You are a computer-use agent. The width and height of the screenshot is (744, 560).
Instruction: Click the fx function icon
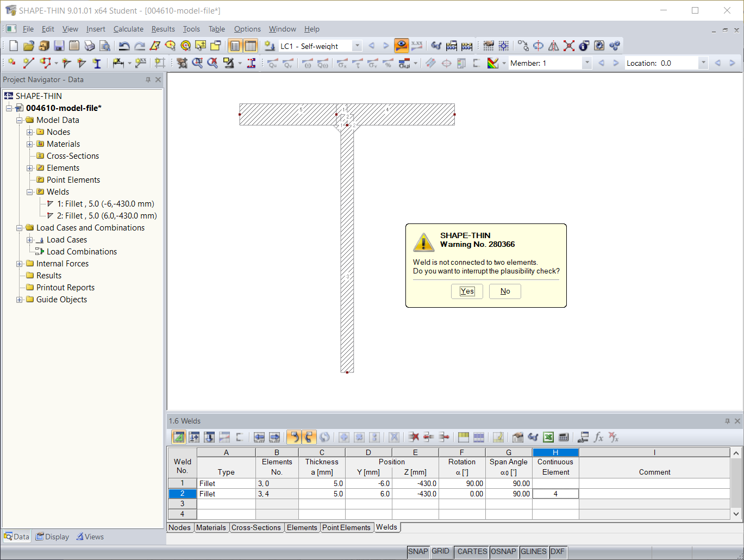coord(598,437)
